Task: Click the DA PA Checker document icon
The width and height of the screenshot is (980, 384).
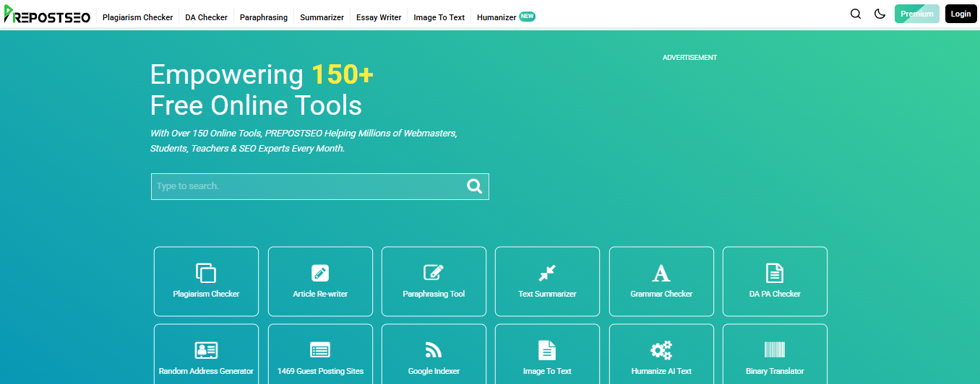Action: click(x=775, y=273)
